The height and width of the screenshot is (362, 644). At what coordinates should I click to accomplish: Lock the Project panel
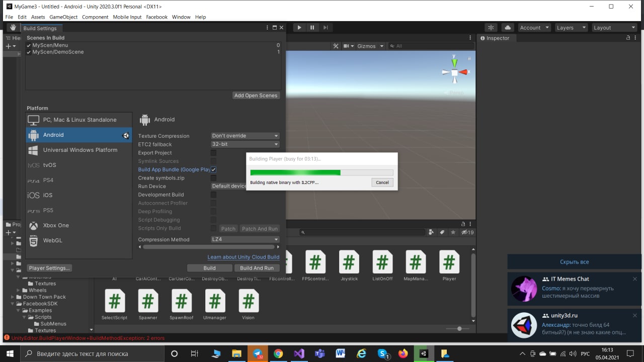coord(463,224)
